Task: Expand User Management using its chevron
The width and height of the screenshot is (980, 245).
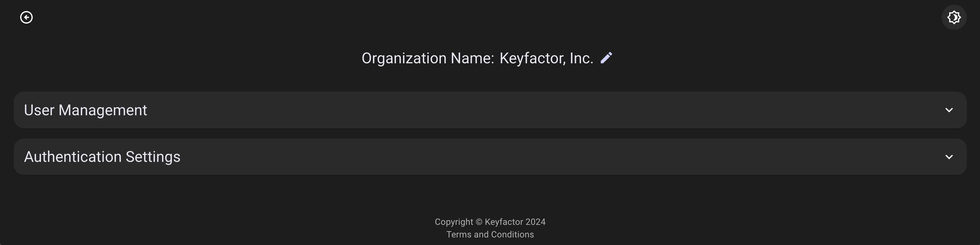Action: [x=949, y=110]
